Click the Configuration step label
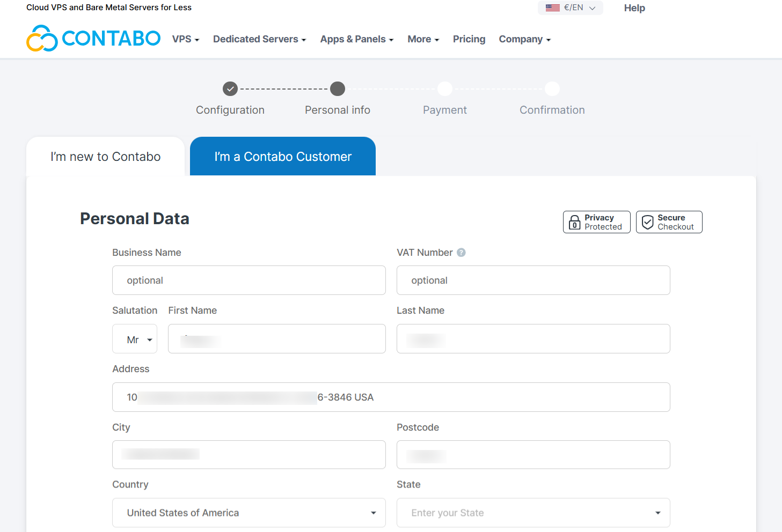Image resolution: width=782 pixels, height=532 pixels. pyautogui.click(x=230, y=110)
